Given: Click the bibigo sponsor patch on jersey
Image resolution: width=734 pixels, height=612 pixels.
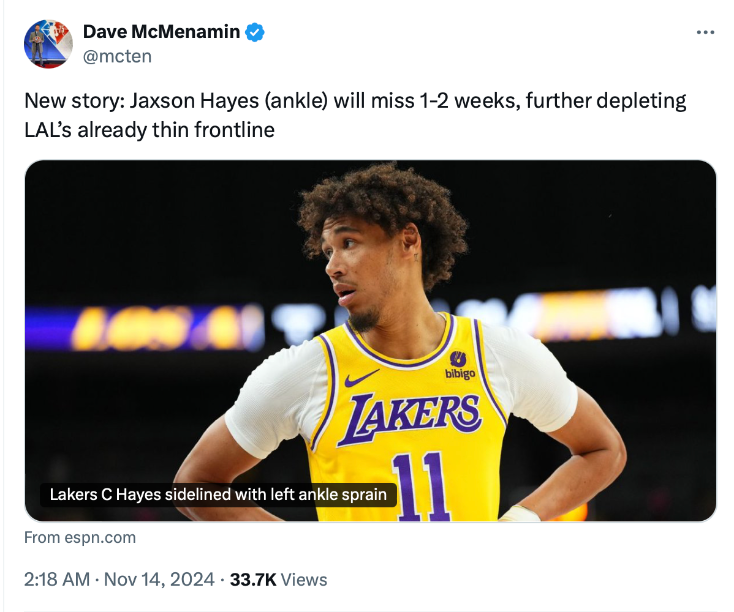Looking at the screenshot, I should click(460, 366).
